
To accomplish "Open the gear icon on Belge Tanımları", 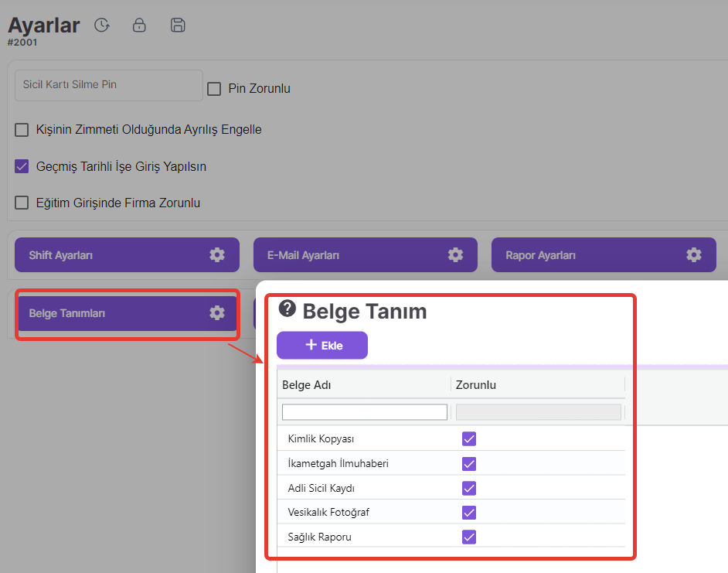I will (x=217, y=313).
